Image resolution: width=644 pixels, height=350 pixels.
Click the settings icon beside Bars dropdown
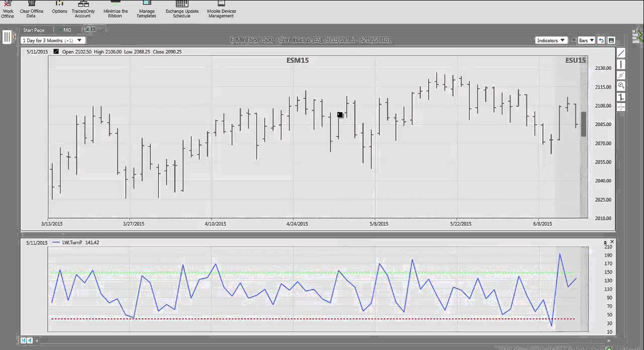tap(573, 40)
